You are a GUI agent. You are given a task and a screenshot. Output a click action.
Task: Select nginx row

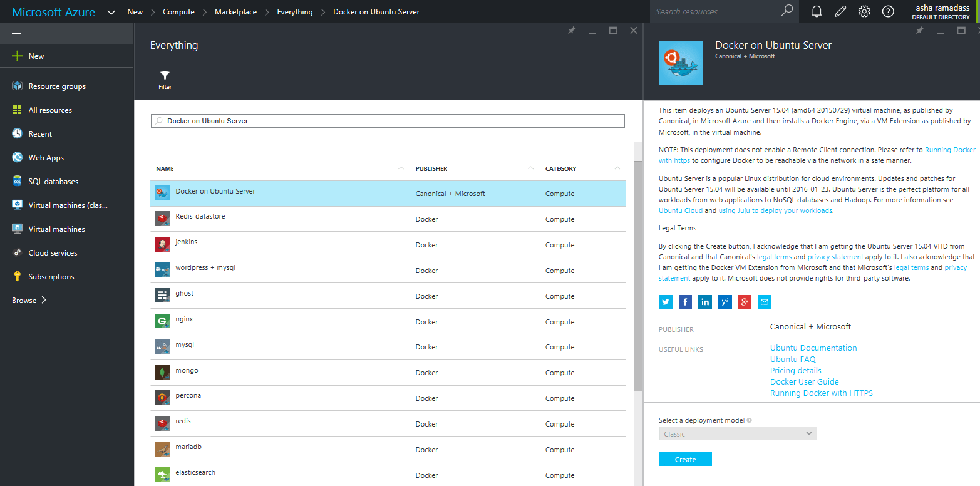[388, 322]
